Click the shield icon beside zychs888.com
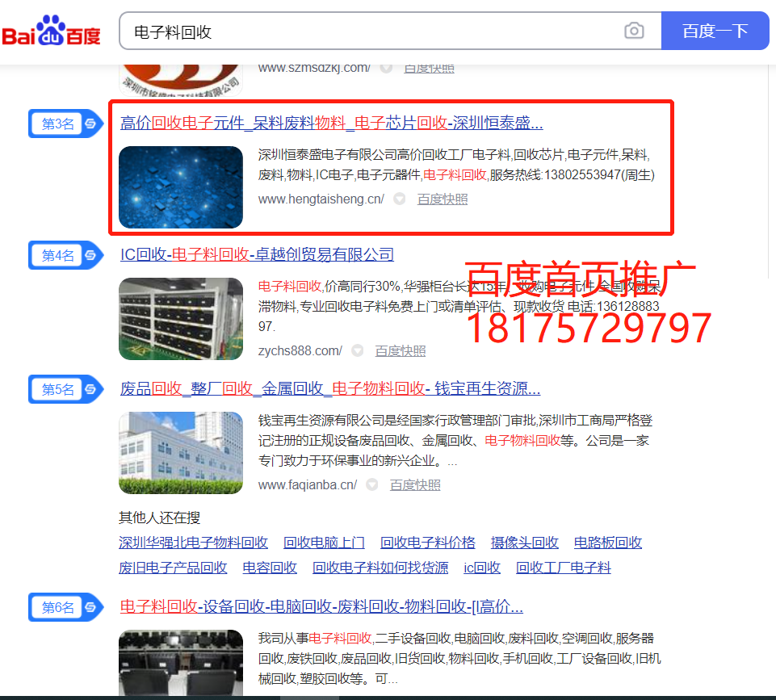776x700 pixels. (358, 350)
